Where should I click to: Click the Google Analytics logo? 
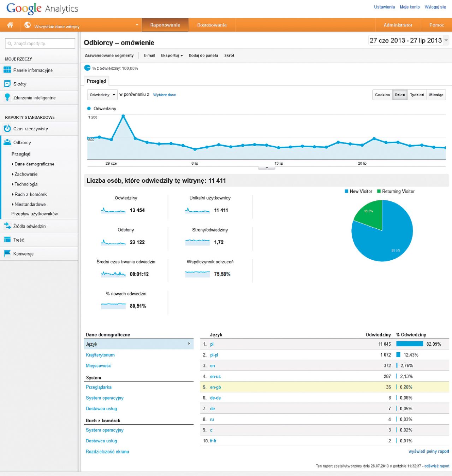click(42, 8)
